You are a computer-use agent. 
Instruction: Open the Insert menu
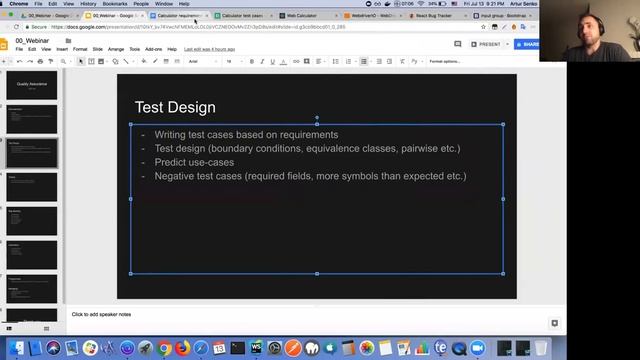62,49
